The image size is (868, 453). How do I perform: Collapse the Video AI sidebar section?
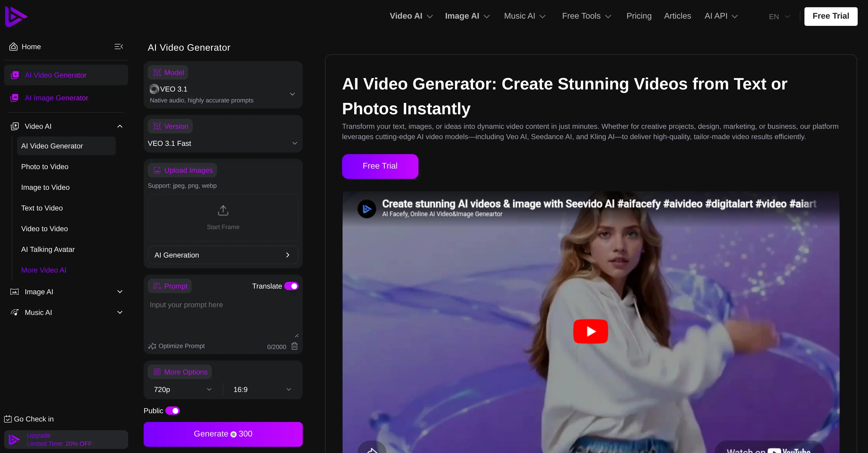coord(120,126)
